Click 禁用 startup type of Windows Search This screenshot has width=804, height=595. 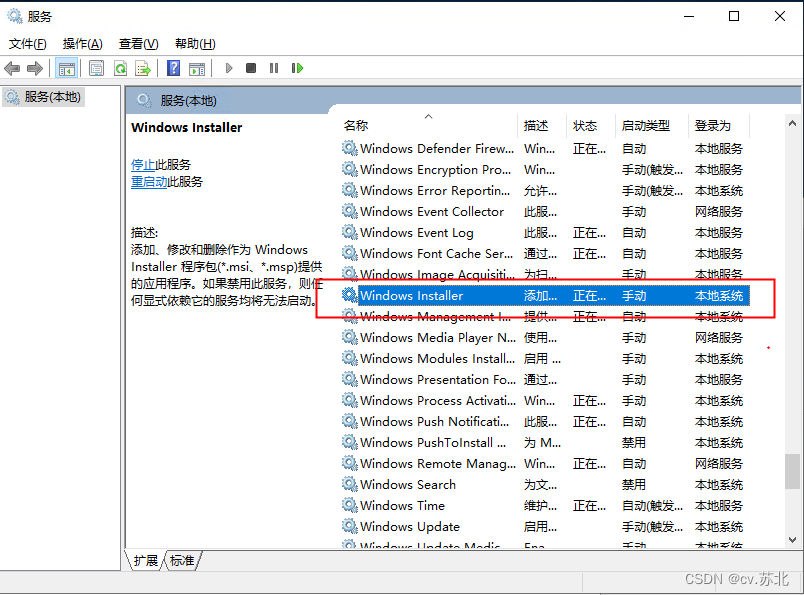click(634, 484)
